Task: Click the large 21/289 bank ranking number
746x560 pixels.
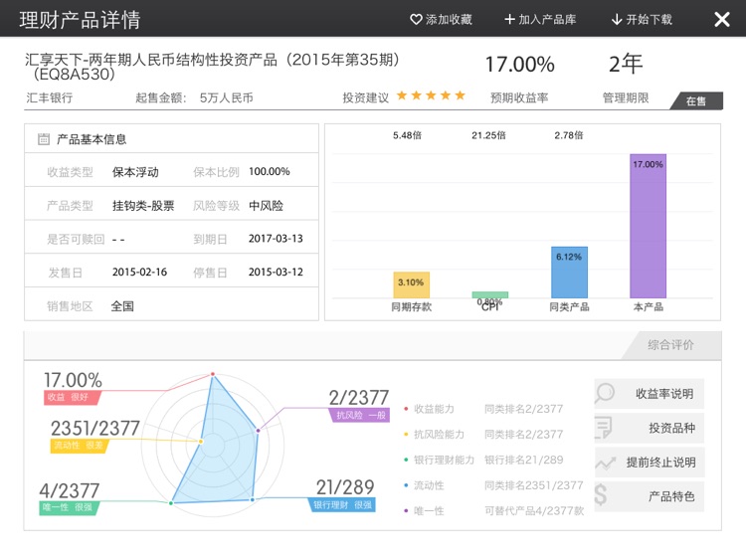Action: (345, 487)
